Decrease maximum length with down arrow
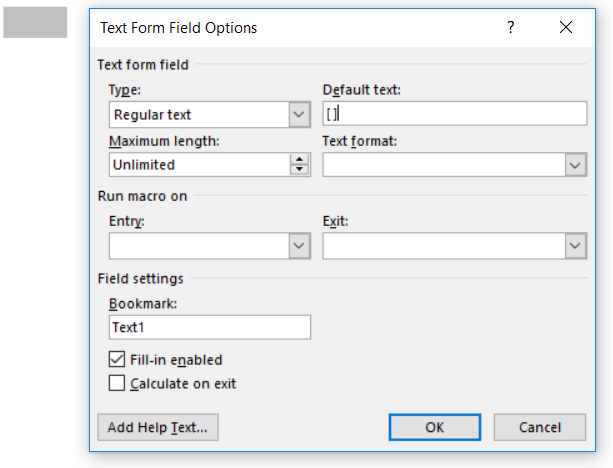 pyautogui.click(x=299, y=170)
